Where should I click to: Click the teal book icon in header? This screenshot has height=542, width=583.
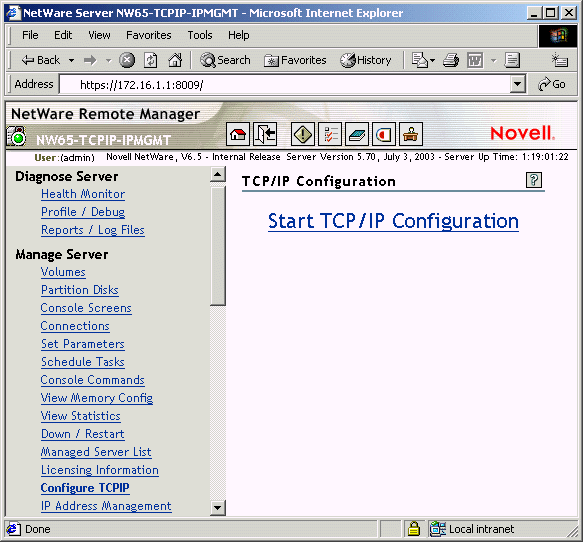pos(357,134)
